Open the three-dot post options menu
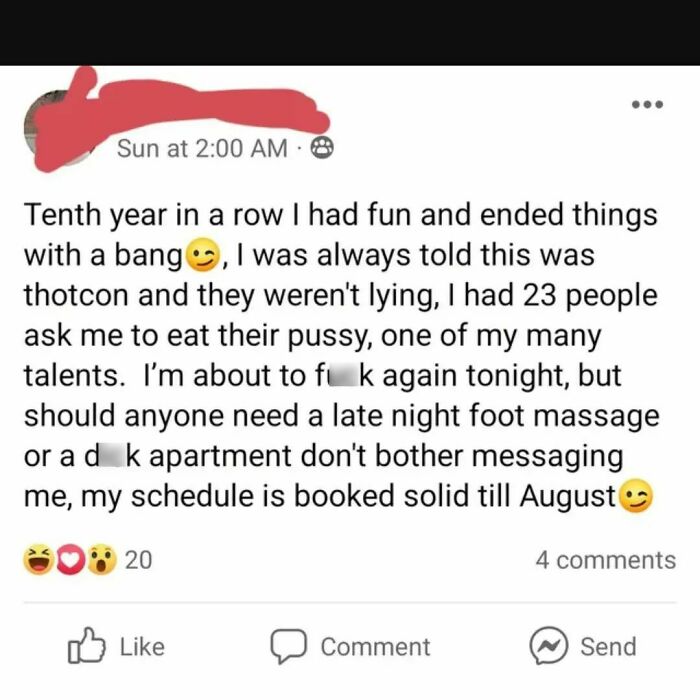Image resolution: width=700 pixels, height=700 pixels. [647, 104]
